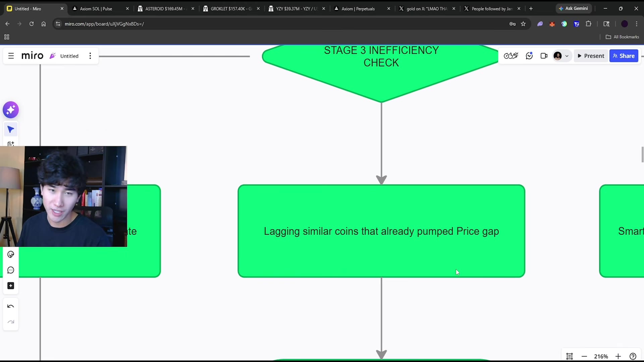
Task: Click the blue Share button
Action: pos(624,56)
